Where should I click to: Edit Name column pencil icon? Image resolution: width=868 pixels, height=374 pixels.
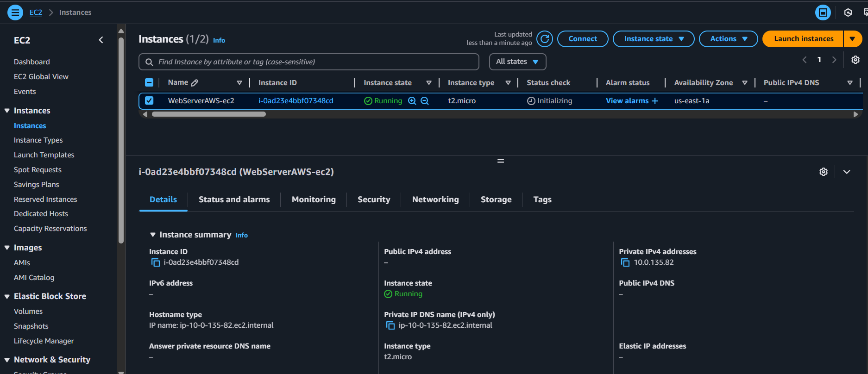click(x=195, y=83)
